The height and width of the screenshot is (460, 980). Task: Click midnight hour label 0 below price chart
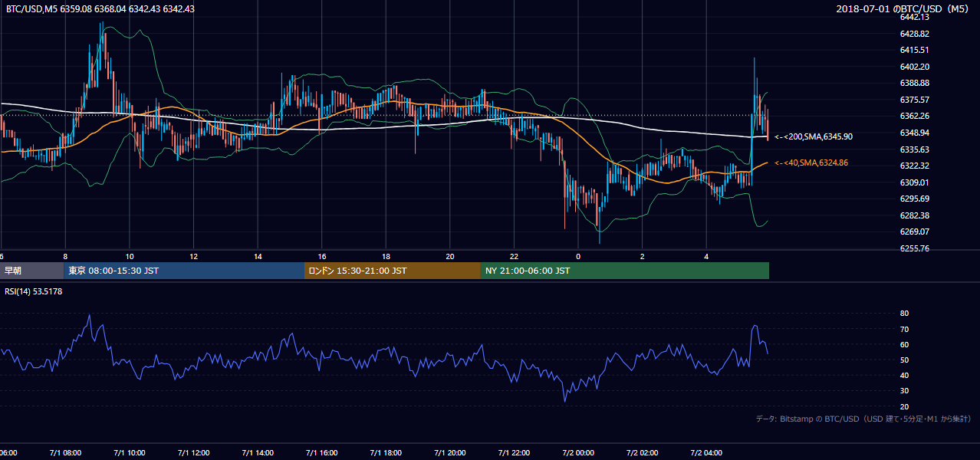click(578, 256)
